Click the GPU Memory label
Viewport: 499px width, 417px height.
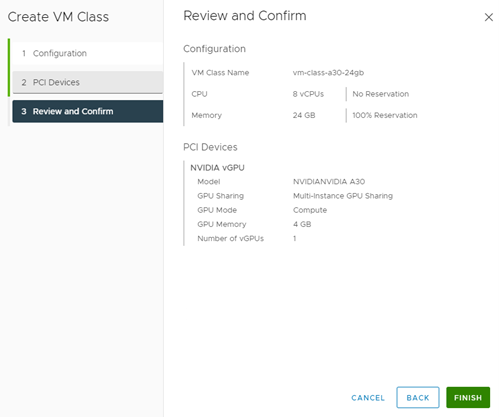pyautogui.click(x=222, y=224)
